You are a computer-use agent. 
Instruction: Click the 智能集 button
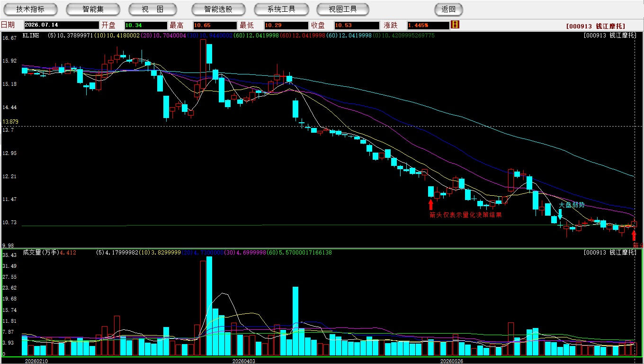(93, 9)
